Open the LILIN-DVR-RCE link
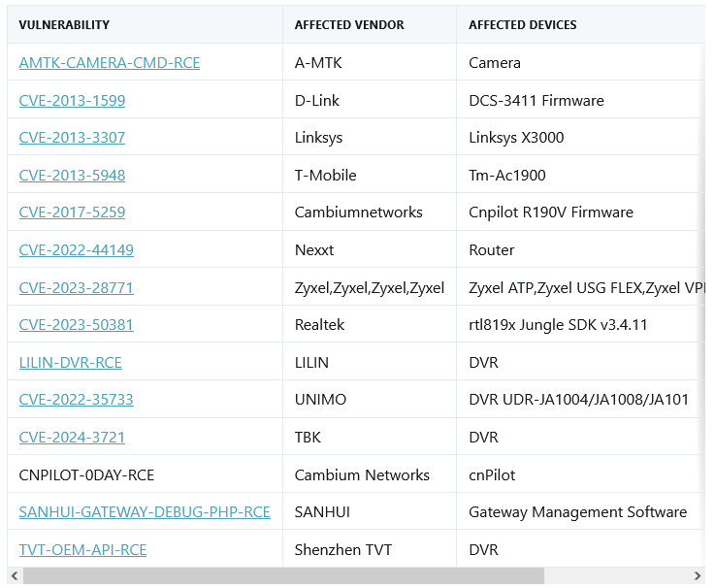The height and width of the screenshot is (588, 715). [x=70, y=363]
